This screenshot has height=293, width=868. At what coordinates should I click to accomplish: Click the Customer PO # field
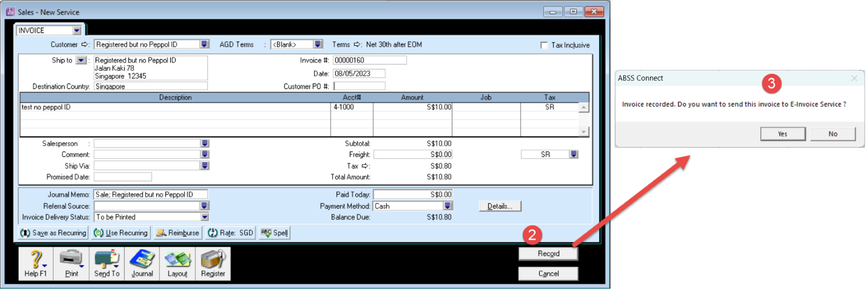coord(359,86)
